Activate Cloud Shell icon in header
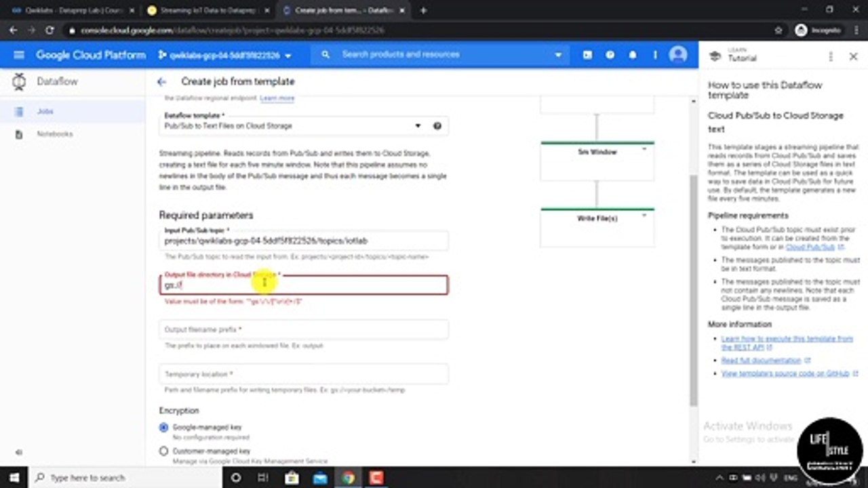This screenshot has width=868, height=488. [x=587, y=55]
